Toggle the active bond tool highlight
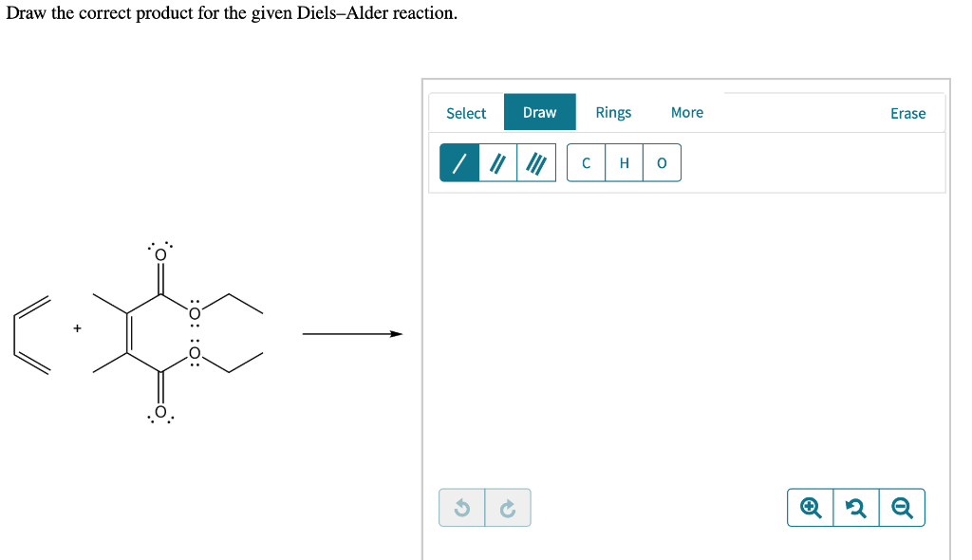Viewport: 972px width, 560px height. [458, 161]
